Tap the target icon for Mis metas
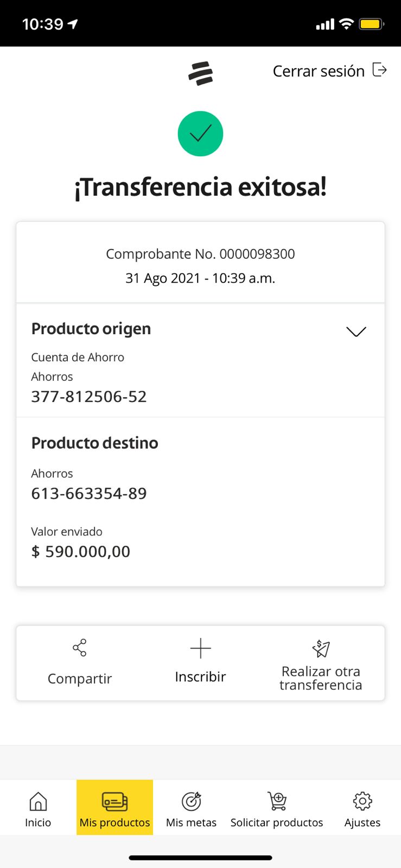The image size is (401, 868). 191,801
